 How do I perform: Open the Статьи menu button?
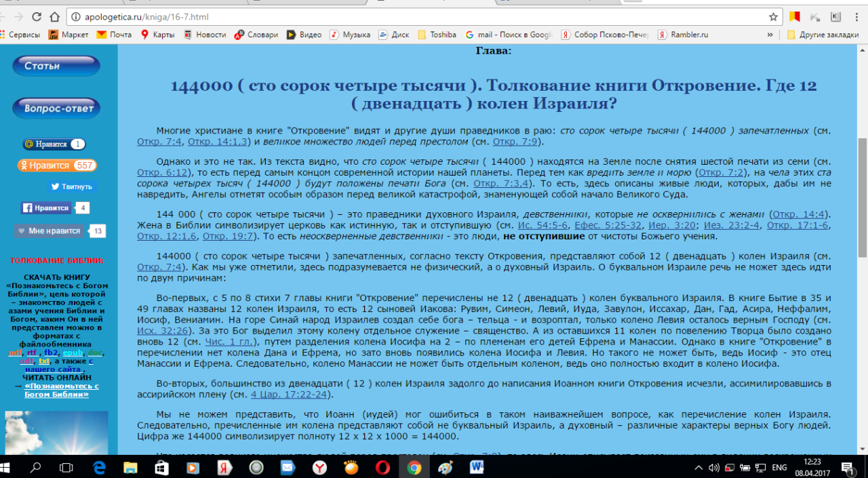coord(56,66)
